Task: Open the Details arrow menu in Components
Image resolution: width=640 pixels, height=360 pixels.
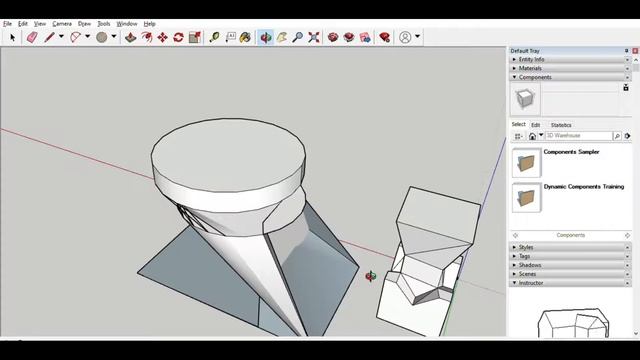Action: coord(627,136)
